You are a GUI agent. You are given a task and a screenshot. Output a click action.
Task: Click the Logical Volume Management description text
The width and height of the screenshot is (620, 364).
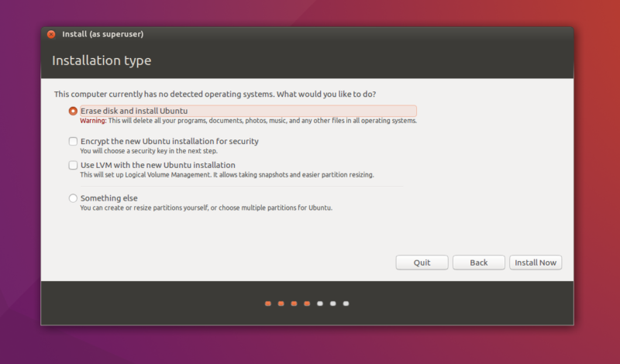coord(227,175)
